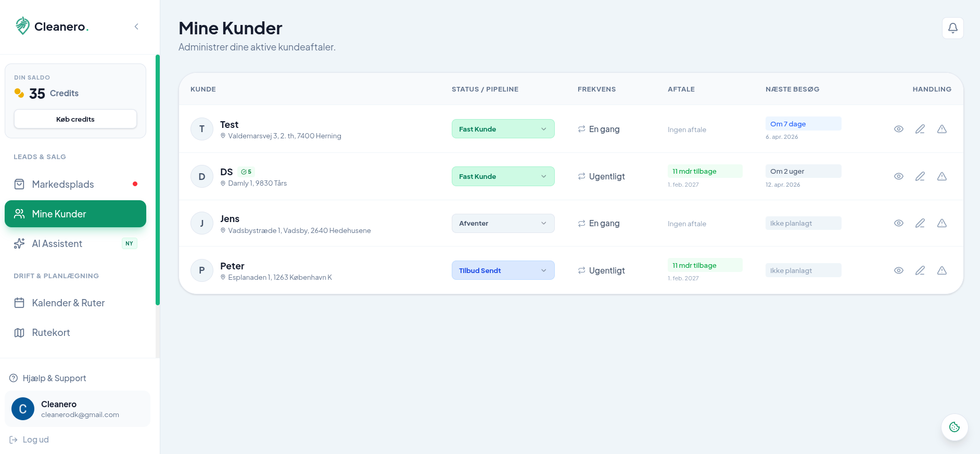
Task: View customer Test with the eye icon
Action: 898,129
